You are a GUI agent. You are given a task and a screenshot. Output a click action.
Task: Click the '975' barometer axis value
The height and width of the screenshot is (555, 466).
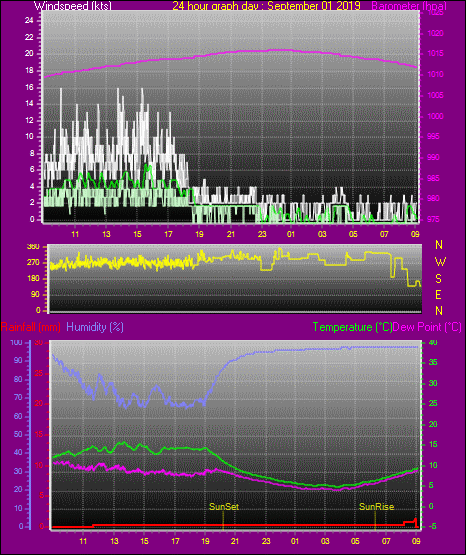pos(434,219)
